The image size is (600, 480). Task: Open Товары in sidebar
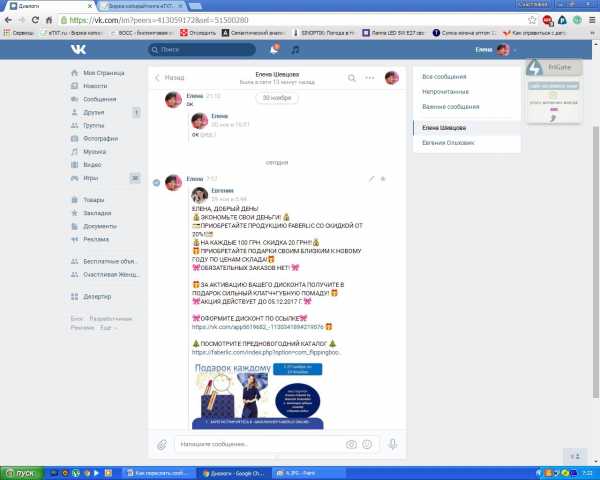(x=94, y=200)
